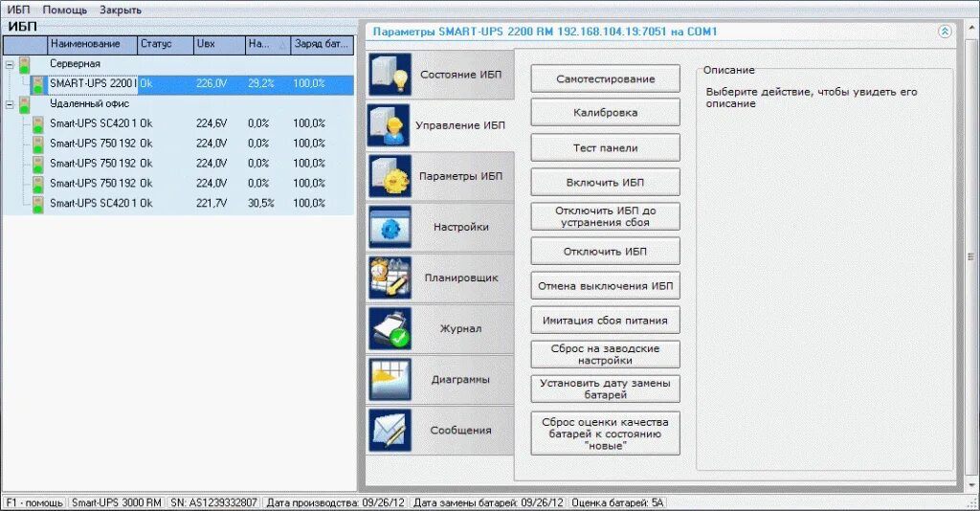
Task: Switch to Состояние ИБП tab
Action: point(440,75)
